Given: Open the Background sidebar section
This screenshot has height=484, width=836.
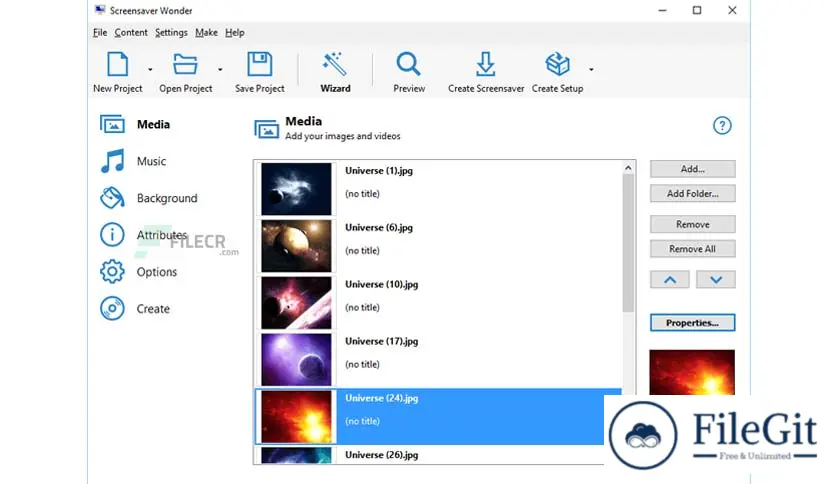Looking at the screenshot, I should [x=149, y=198].
